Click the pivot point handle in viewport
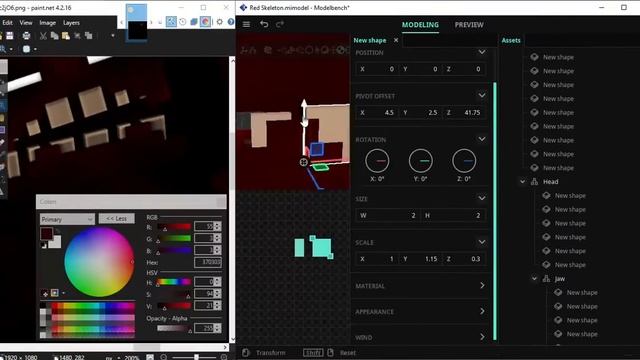 coord(303,162)
